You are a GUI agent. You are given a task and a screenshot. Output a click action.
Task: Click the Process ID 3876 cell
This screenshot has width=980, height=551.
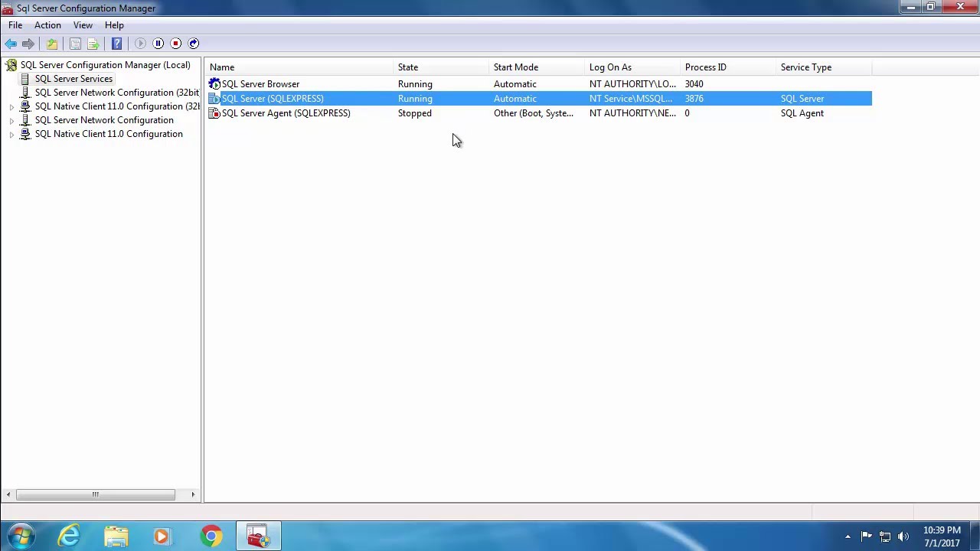[694, 99]
